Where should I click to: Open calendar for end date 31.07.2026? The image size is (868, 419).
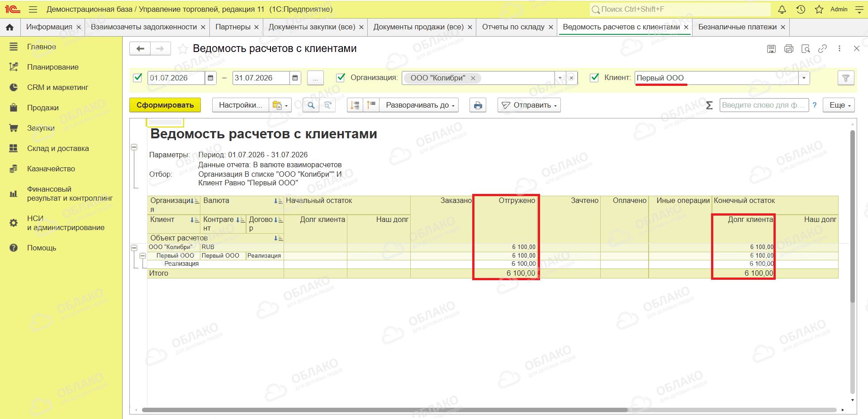(295, 78)
